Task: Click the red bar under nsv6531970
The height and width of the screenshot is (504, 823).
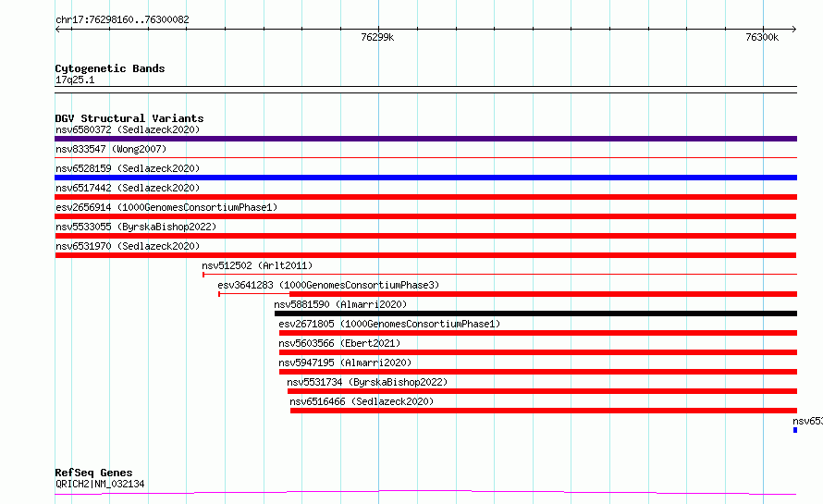Action: [x=425, y=255]
